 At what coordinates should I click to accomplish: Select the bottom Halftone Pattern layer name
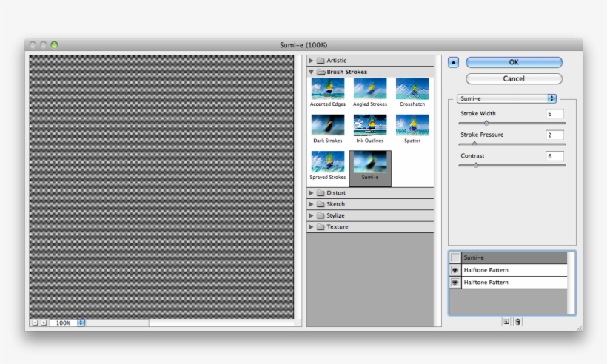point(486,283)
